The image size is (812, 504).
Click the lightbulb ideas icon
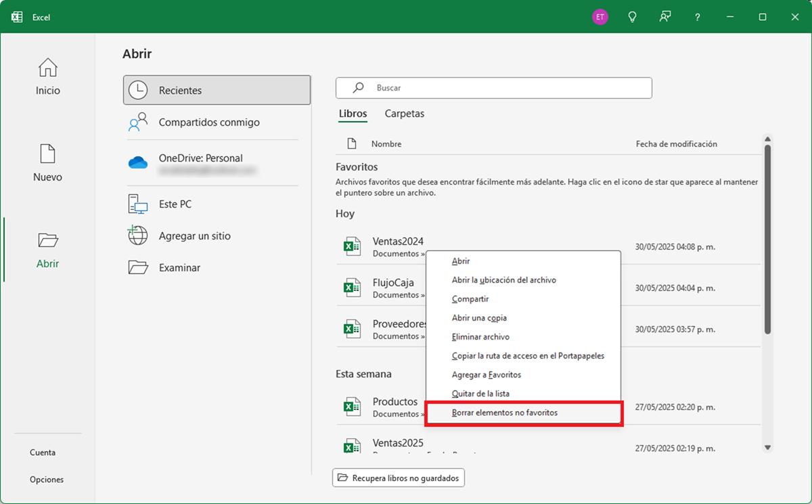(633, 17)
